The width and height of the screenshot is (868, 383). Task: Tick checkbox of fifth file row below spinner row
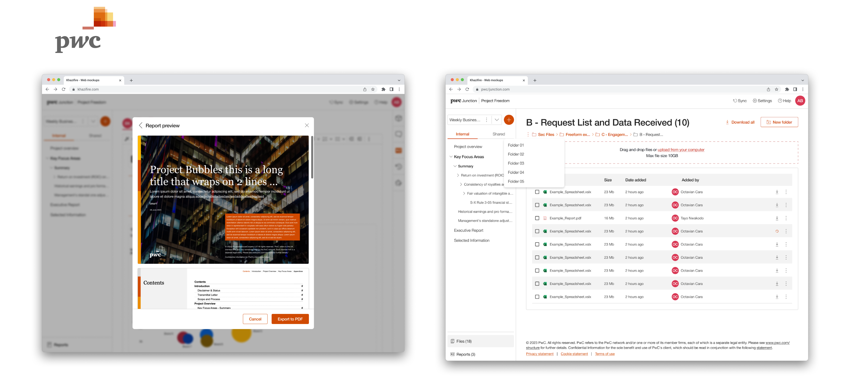pos(537,244)
